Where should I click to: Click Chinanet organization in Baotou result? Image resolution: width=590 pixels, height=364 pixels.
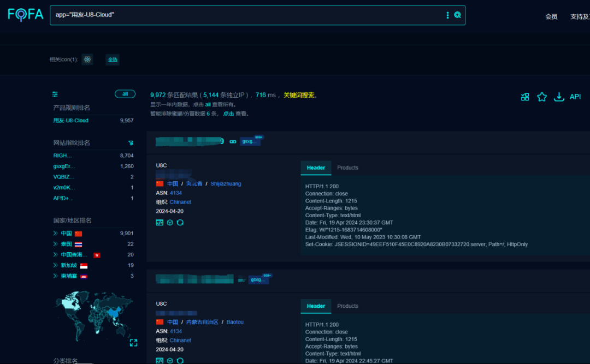pyautogui.click(x=180, y=341)
